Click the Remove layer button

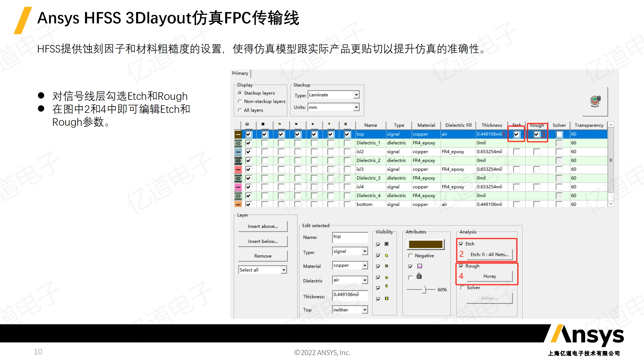click(x=263, y=256)
